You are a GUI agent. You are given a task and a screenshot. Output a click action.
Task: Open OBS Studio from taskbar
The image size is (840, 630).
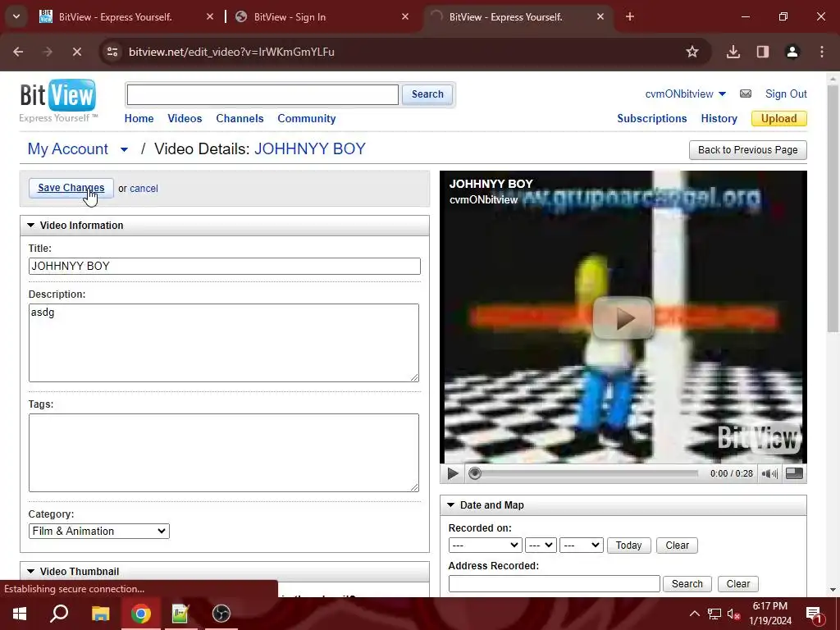click(221, 614)
